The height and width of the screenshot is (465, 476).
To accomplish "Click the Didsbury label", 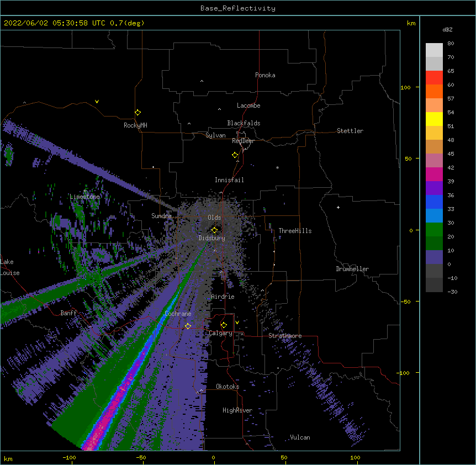I will point(212,238).
